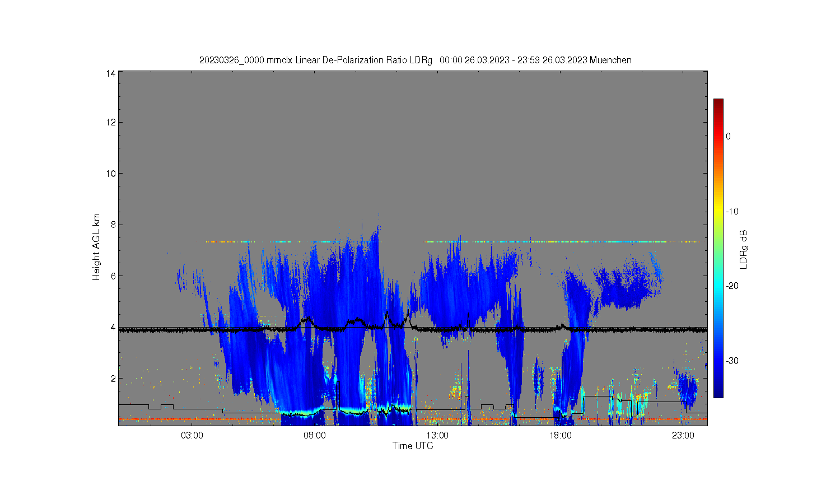The image size is (840, 504).
Task: Click the '4' height tick label
Action: (x=114, y=327)
